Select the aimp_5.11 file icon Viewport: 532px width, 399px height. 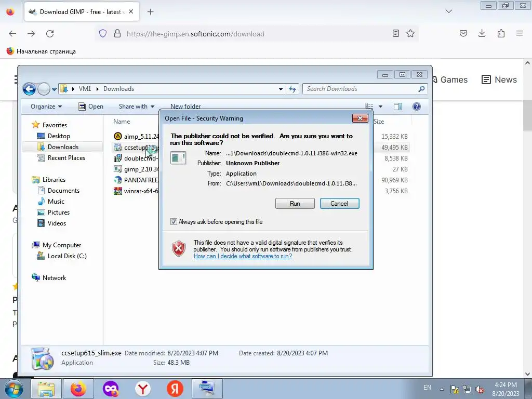(118, 137)
